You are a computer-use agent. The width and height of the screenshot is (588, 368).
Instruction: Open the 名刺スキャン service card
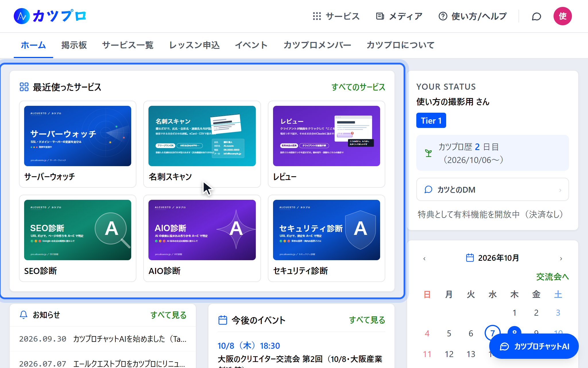click(x=202, y=144)
